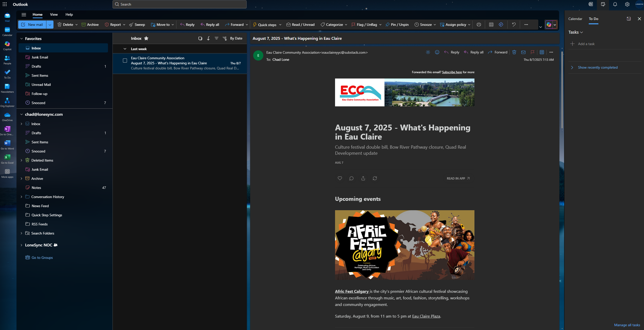Click Manage all tasks link
This screenshot has height=330, width=644.
tap(627, 325)
